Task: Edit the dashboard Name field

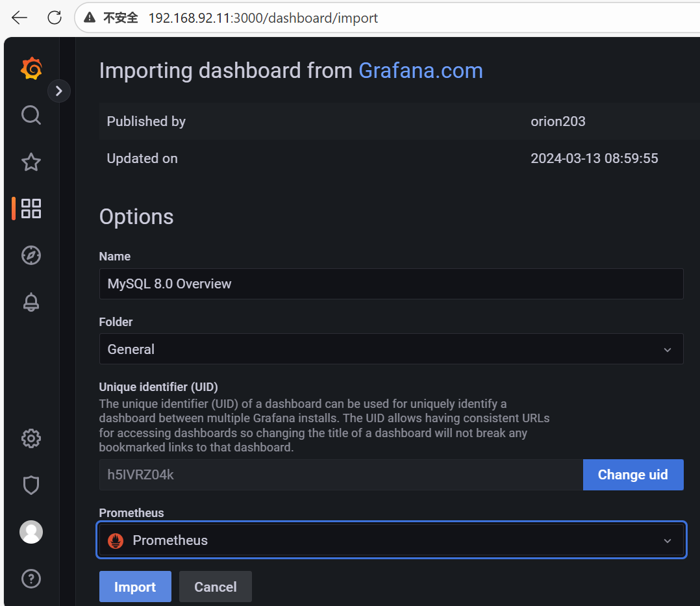Action: tap(391, 284)
